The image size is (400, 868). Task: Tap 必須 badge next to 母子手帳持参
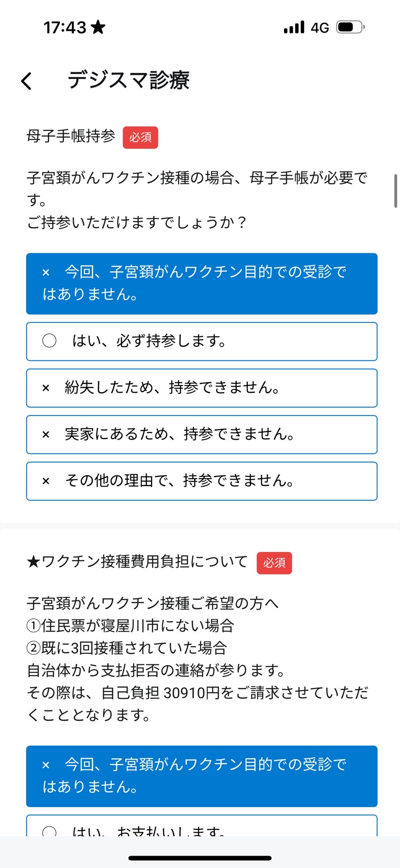click(x=140, y=137)
